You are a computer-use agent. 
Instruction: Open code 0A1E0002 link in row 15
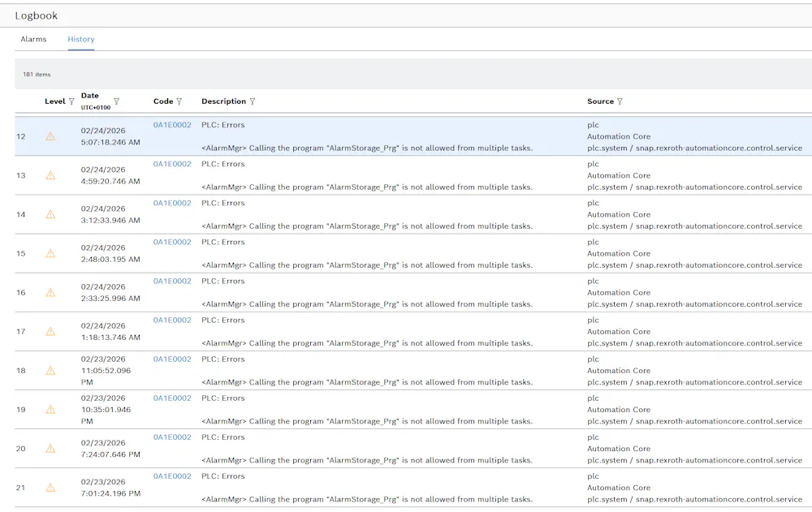point(172,242)
